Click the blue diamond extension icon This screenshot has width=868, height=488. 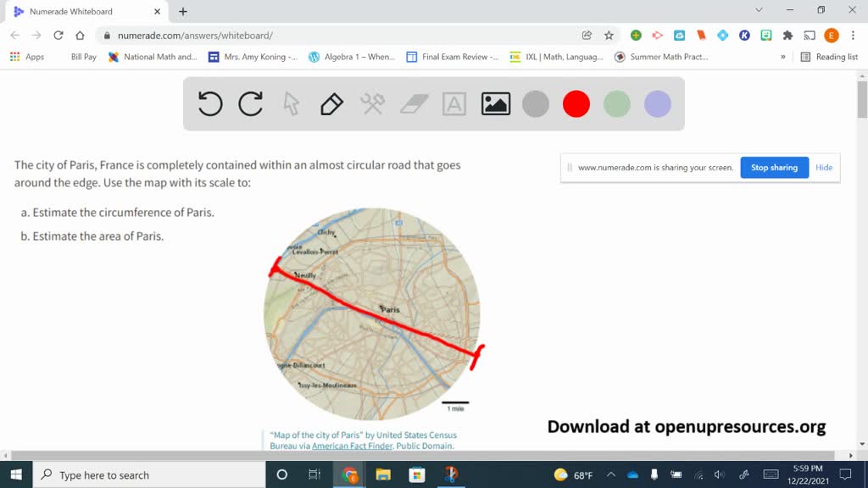[x=722, y=36]
